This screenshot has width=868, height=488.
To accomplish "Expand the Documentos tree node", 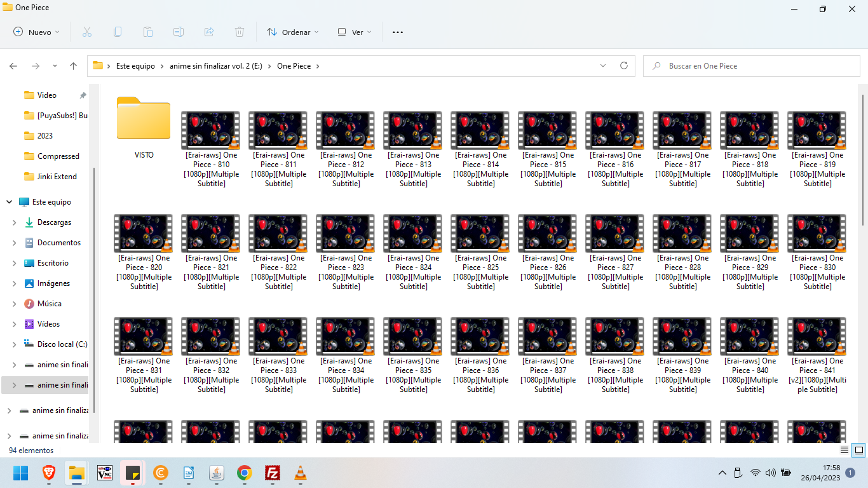I will pos(14,243).
